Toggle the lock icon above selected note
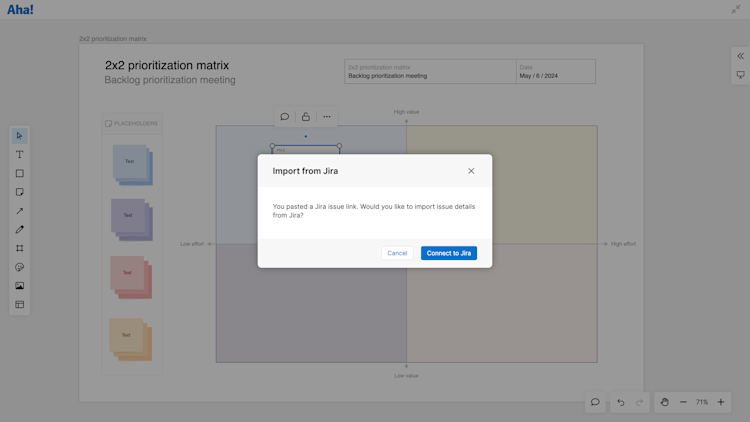The height and width of the screenshot is (422, 750). pos(306,117)
